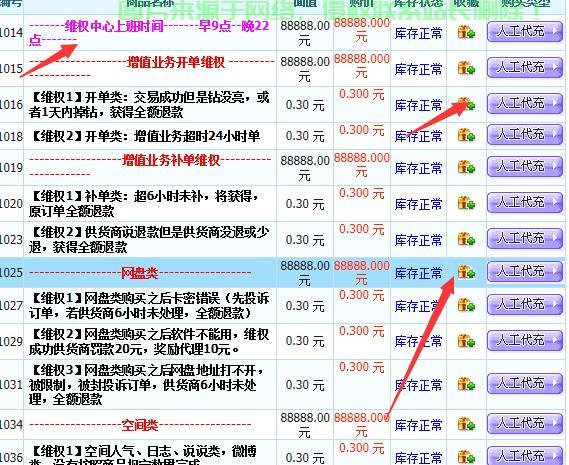Click 库存正常 status in row 1019

(x=418, y=168)
